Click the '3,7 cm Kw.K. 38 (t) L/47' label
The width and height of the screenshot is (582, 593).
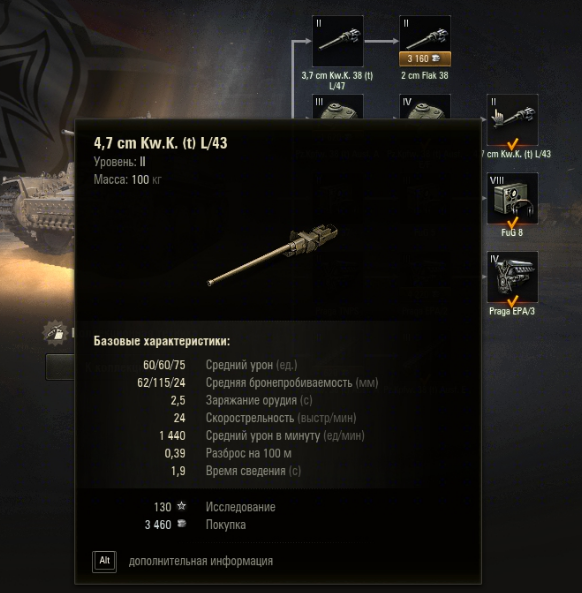[x=337, y=81]
